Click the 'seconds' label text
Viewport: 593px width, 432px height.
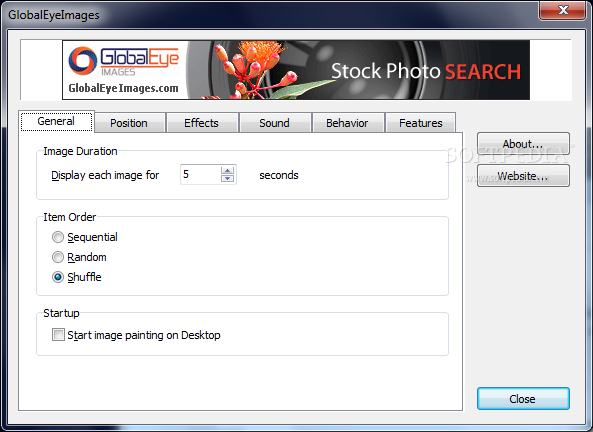pyautogui.click(x=279, y=175)
